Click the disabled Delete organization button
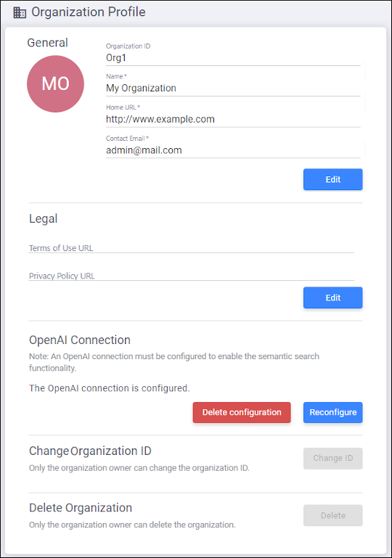This screenshot has height=558, width=392. (x=333, y=515)
